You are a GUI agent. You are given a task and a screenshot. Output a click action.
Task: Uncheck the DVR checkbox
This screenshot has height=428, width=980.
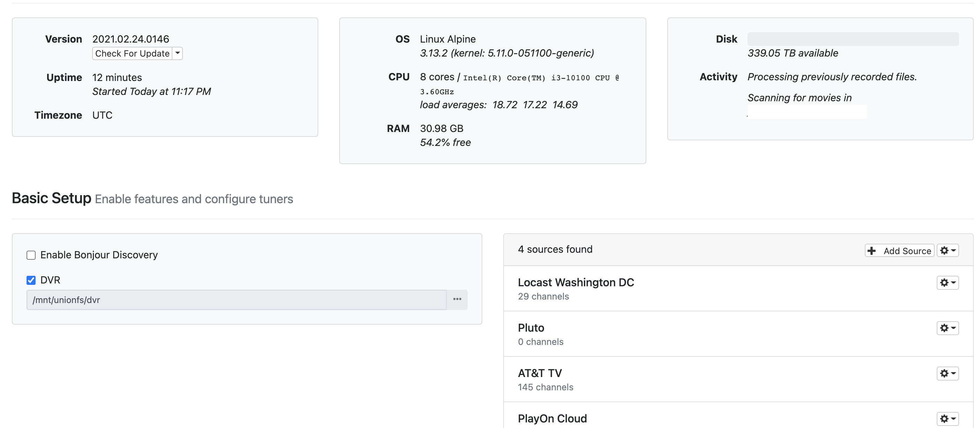coord(31,280)
